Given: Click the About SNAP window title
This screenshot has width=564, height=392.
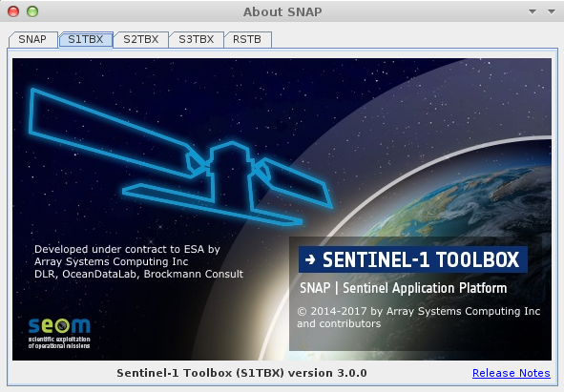Looking at the screenshot, I should pos(282,11).
